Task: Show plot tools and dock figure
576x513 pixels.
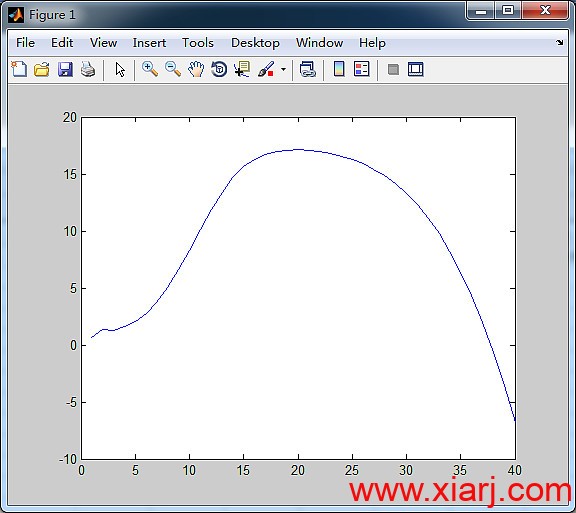Action: click(415, 69)
